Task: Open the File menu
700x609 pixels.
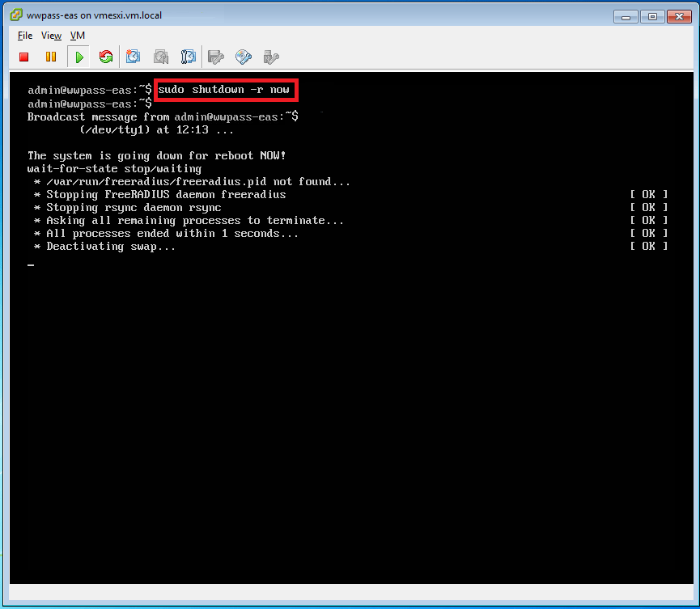Action: click(x=24, y=36)
